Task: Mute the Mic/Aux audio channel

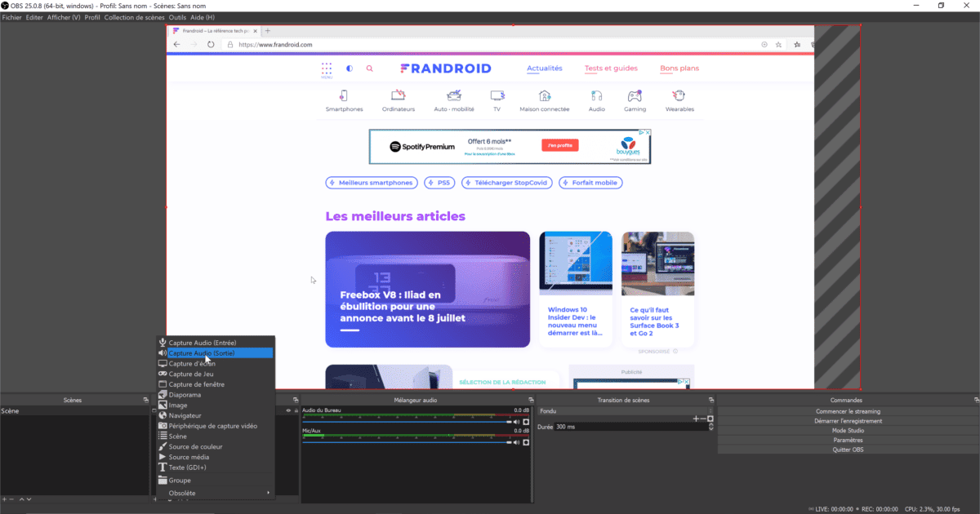Action: 516,442
